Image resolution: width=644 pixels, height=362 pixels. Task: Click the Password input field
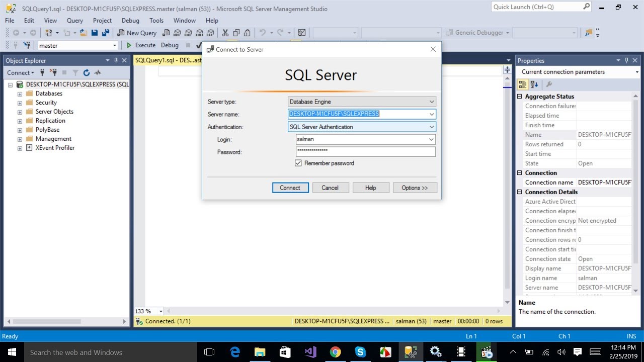pos(366,151)
